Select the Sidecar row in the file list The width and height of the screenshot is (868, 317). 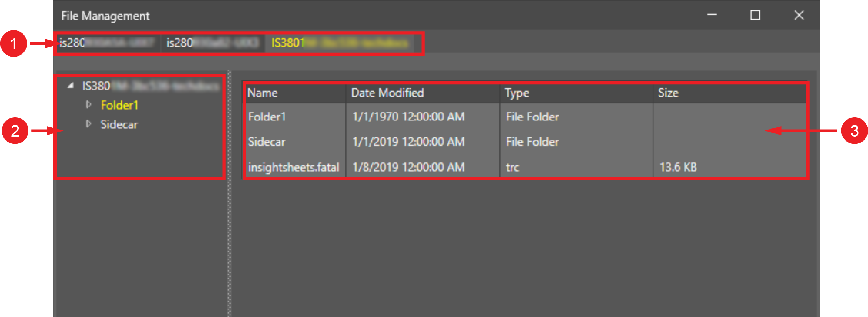[x=267, y=142]
